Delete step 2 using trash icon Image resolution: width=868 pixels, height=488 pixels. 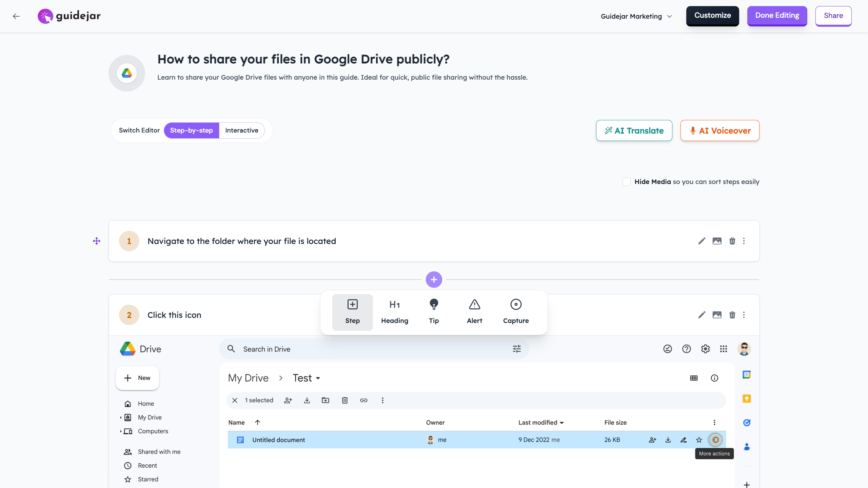coord(732,315)
